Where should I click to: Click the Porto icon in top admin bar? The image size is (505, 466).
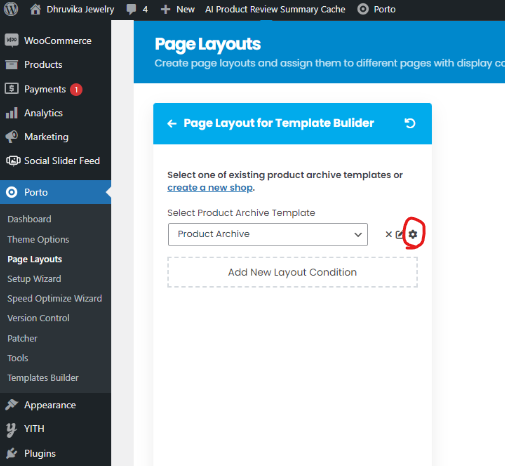(x=363, y=9)
